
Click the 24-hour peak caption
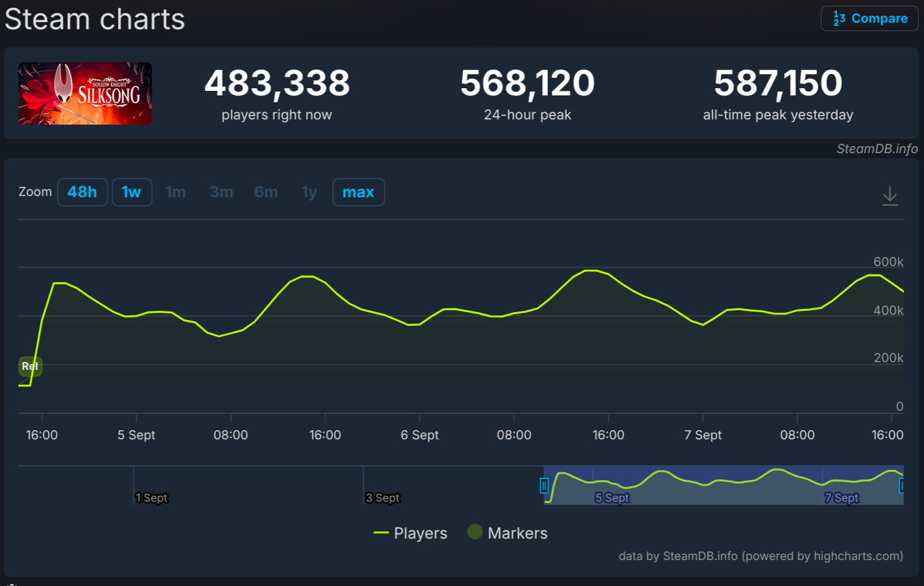[x=528, y=115]
